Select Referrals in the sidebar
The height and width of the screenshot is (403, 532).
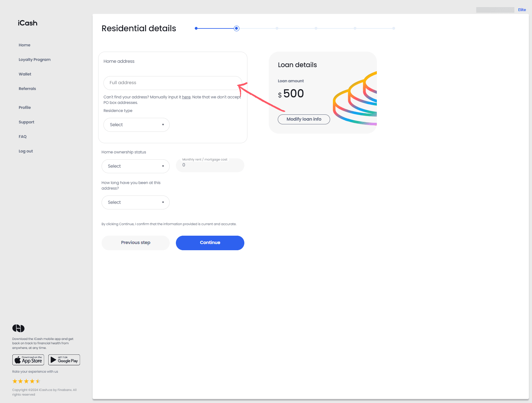point(27,89)
